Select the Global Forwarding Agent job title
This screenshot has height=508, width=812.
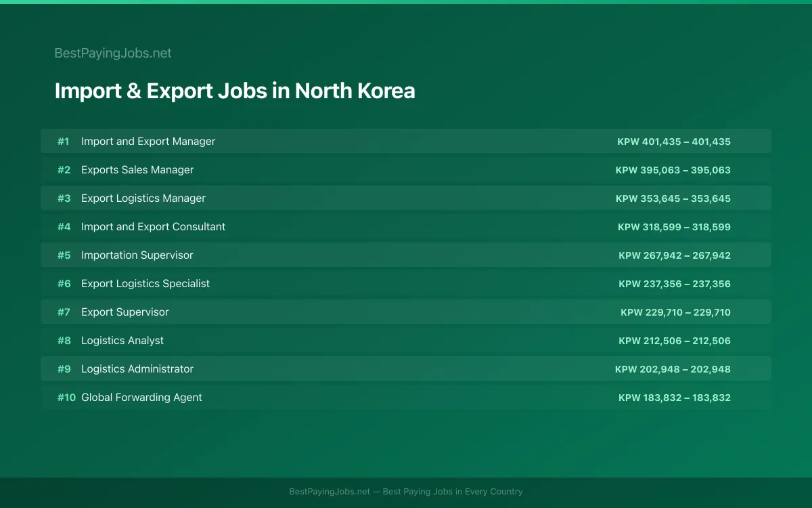coord(141,398)
